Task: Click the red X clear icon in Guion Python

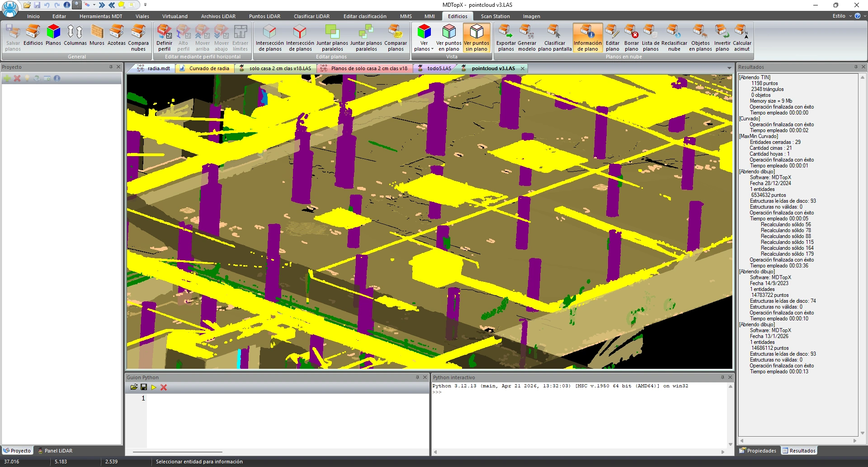Action: pos(164,387)
